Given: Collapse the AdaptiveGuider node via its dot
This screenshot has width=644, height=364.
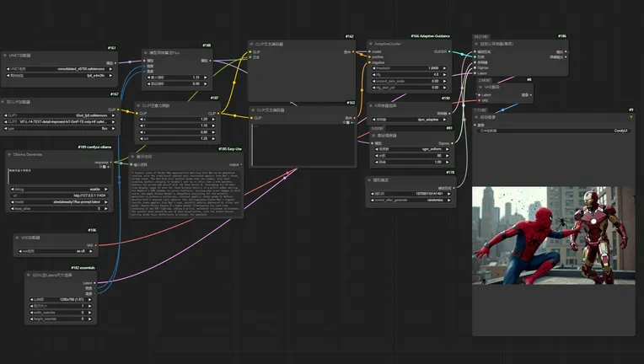Looking at the screenshot, I should click(x=373, y=43).
